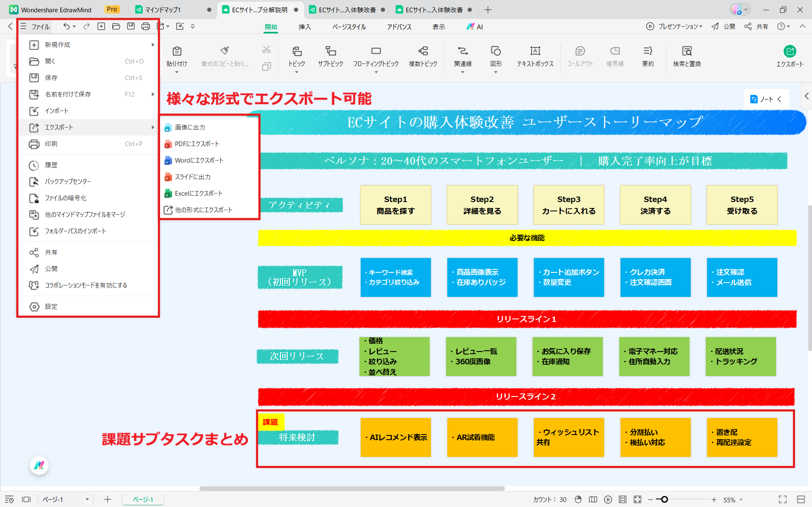Viewport: 812px width, 507px height.
Task: Add a 関連線 relationship line
Action: click(x=463, y=56)
